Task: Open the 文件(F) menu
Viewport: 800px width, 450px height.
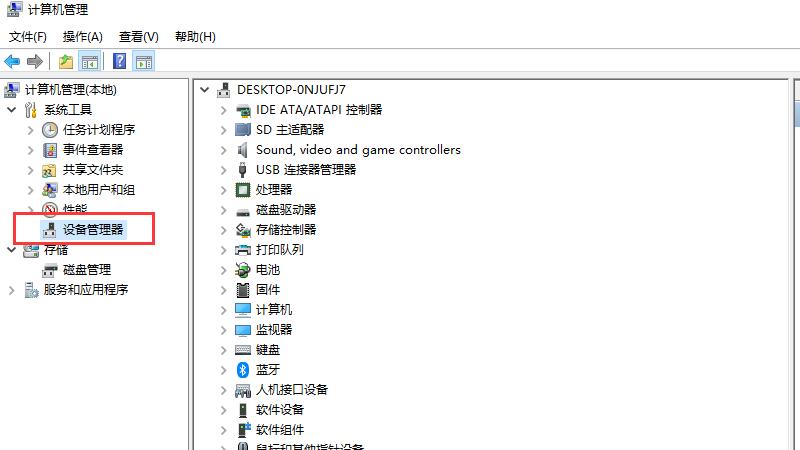Action: [x=28, y=37]
